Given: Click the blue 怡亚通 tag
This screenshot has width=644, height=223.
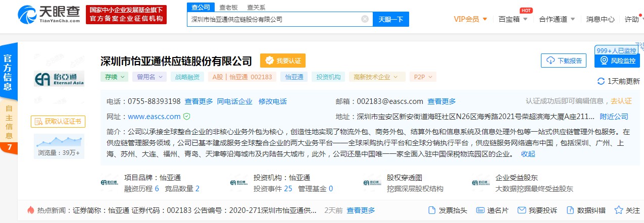Looking at the screenshot, I should point(294,77).
